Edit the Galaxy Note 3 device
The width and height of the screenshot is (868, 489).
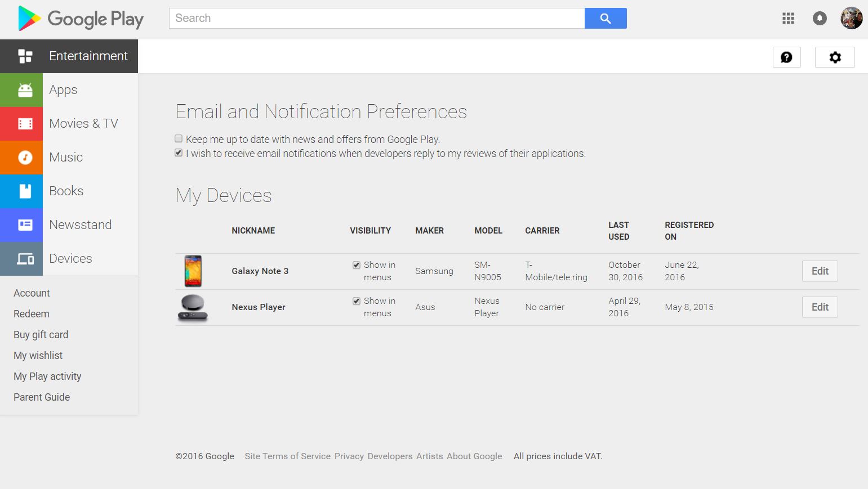pos(820,271)
